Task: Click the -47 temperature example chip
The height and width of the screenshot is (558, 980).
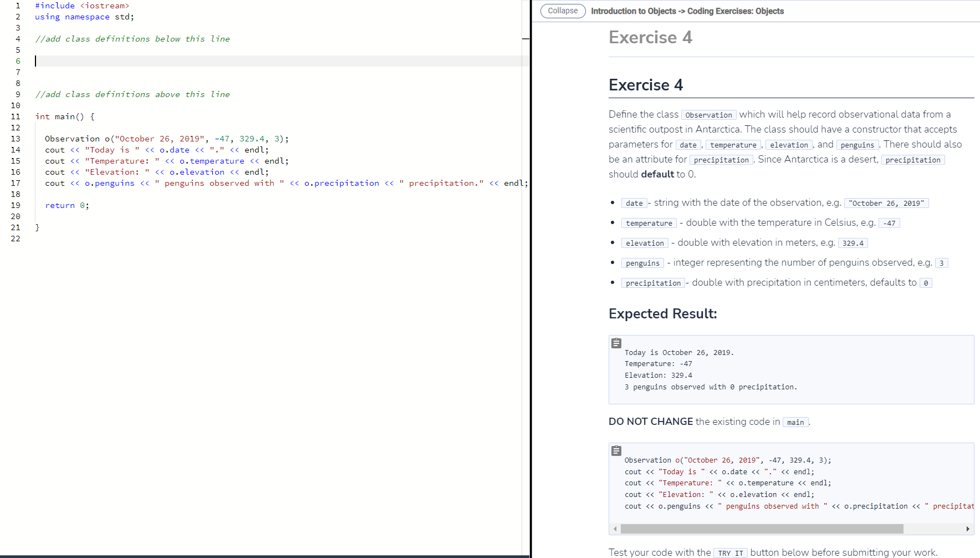Action: 890,223
